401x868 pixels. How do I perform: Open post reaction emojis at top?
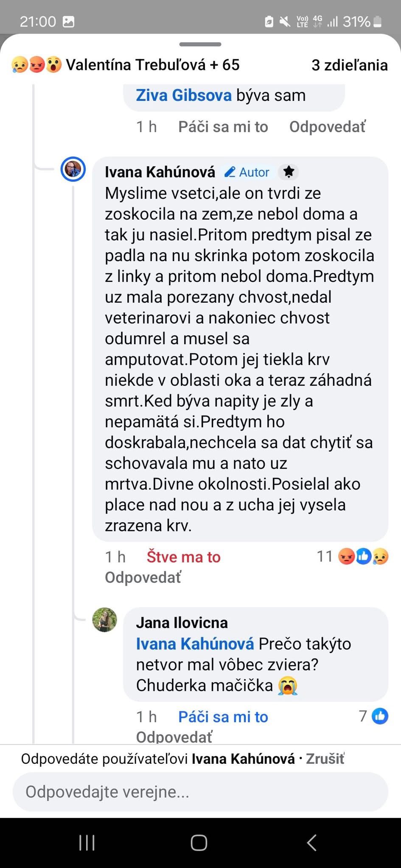pyautogui.click(x=36, y=65)
